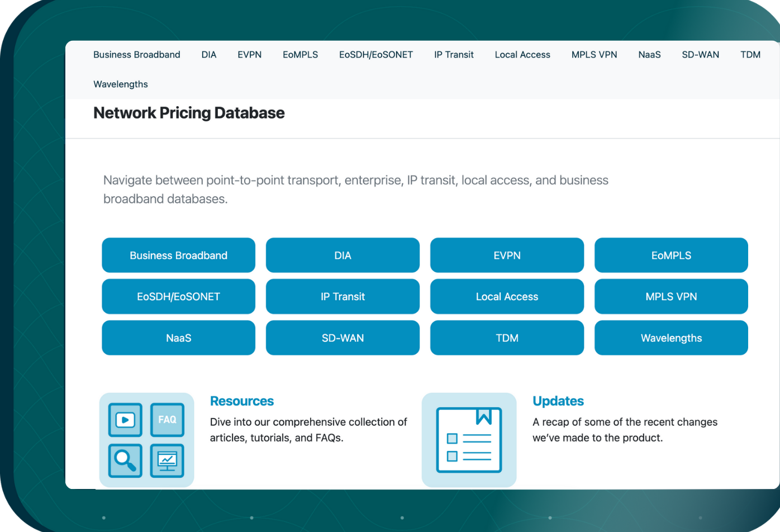Click MPLS VPN in the top navigation
The height and width of the screenshot is (532, 780).
594,54
